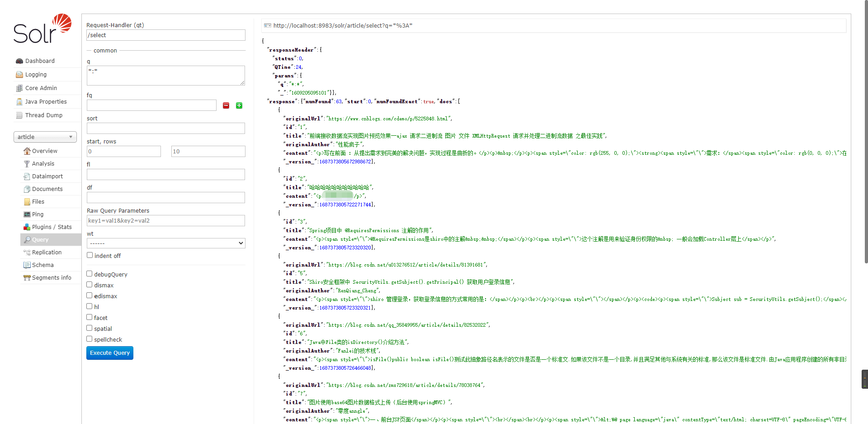
Task: Open the Files folder icon
Action: click(27, 202)
